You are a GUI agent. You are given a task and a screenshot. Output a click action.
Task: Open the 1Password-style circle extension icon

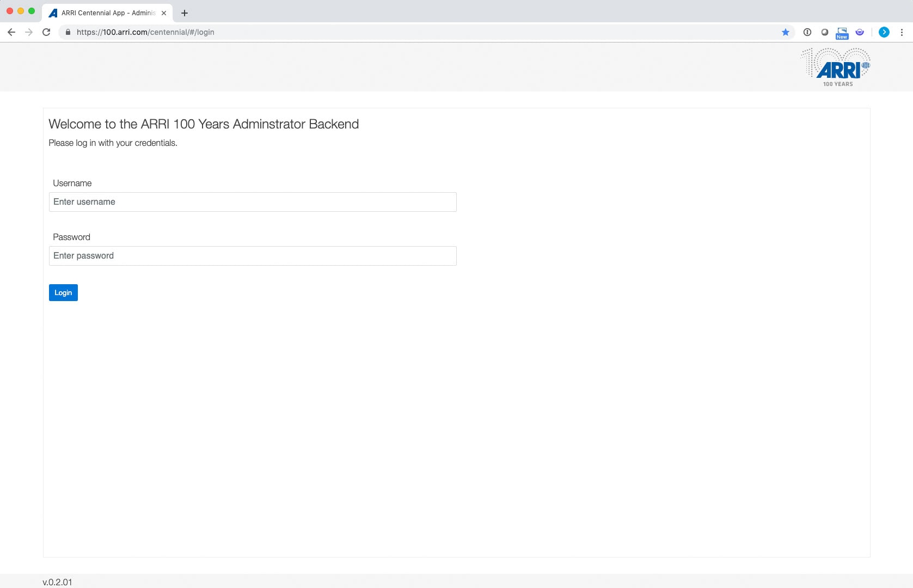coord(807,32)
